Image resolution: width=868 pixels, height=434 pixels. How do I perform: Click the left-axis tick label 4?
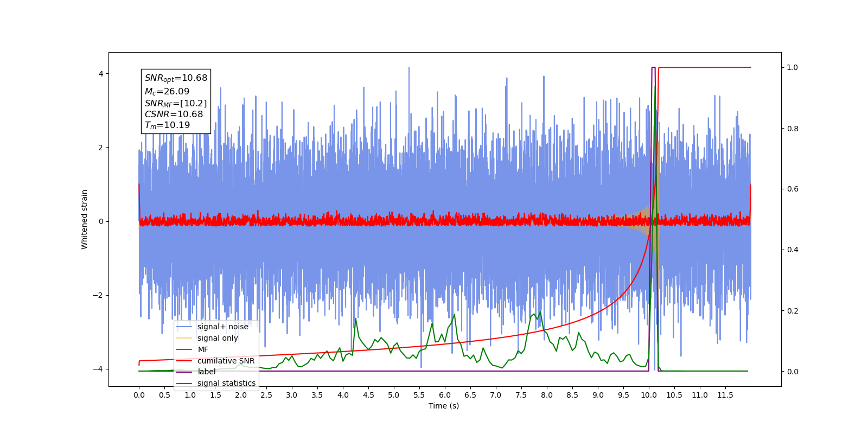tap(101, 74)
